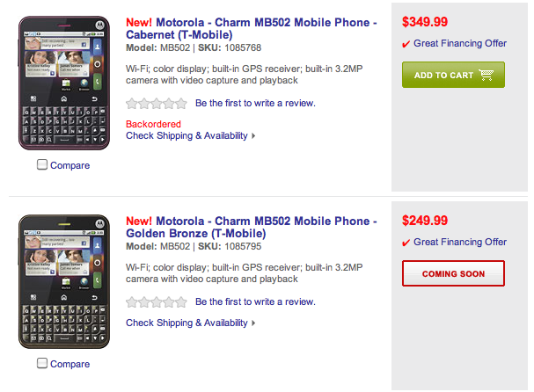Expand shipping availability arrow for Golden Bronze phone
The image size is (534, 392).
[253, 323]
